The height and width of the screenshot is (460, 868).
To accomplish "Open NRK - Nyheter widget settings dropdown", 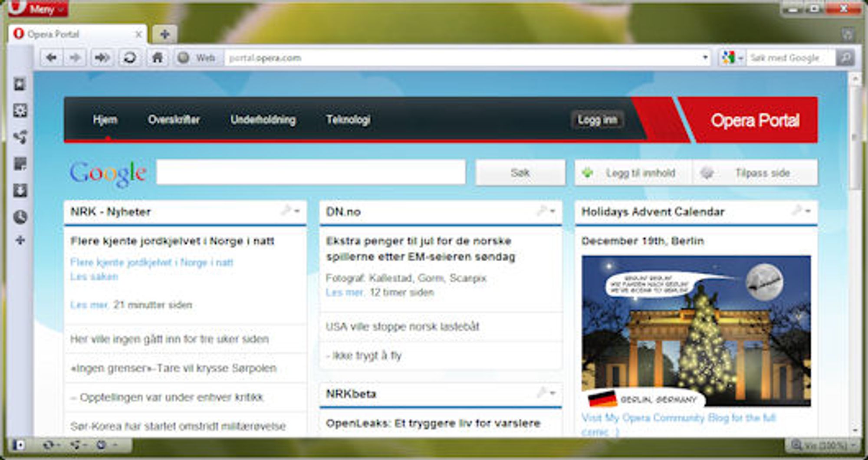I will 291,211.
